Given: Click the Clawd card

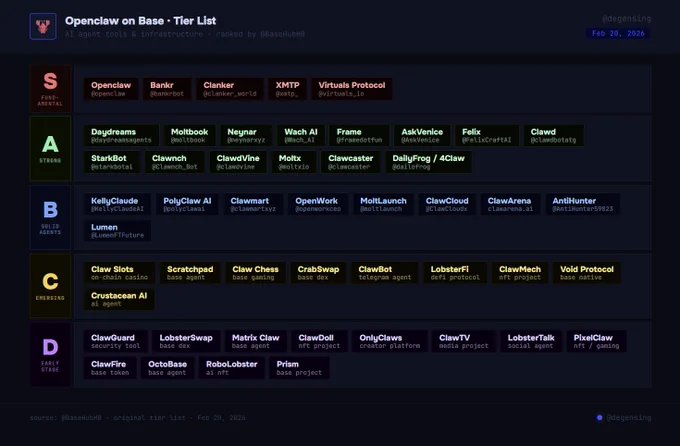Looking at the screenshot, I should [x=553, y=135].
